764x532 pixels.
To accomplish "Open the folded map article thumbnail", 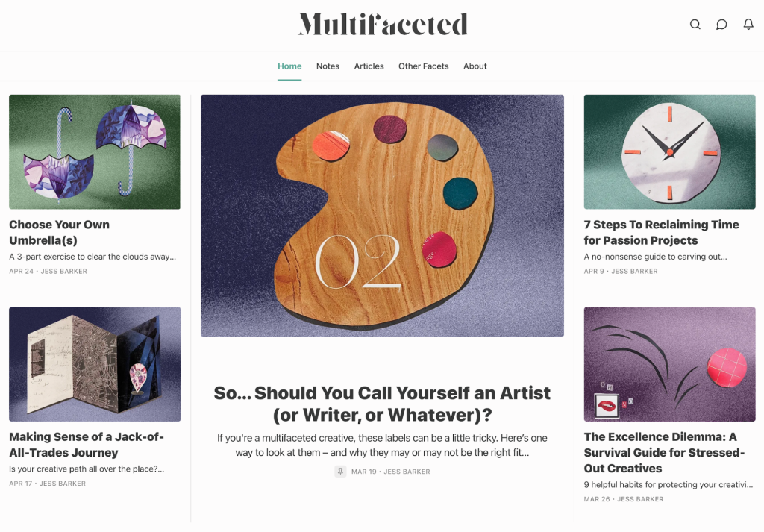I will (95, 364).
